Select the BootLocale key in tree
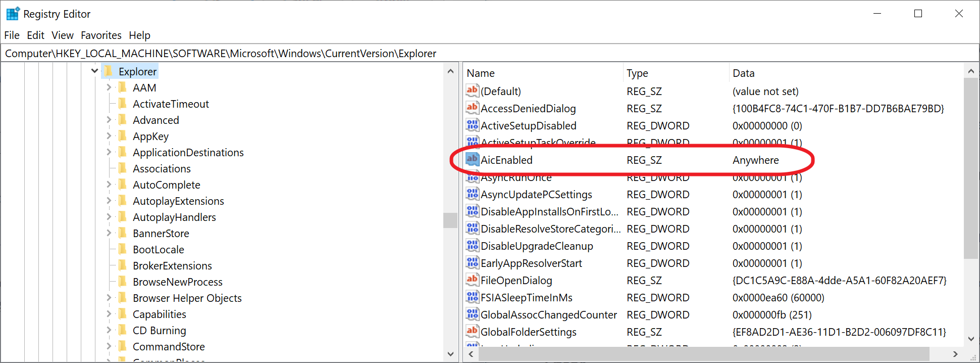 [158, 250]
